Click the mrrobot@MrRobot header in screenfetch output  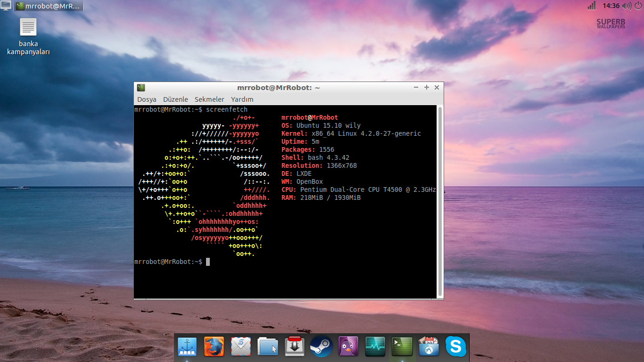(x=310, y=118)
